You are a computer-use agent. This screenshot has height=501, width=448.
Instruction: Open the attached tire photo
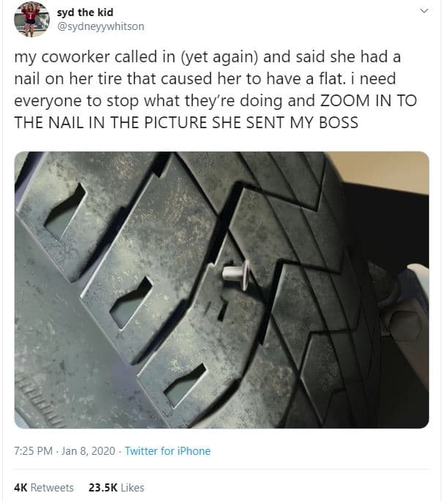click(x=222, y=290)
